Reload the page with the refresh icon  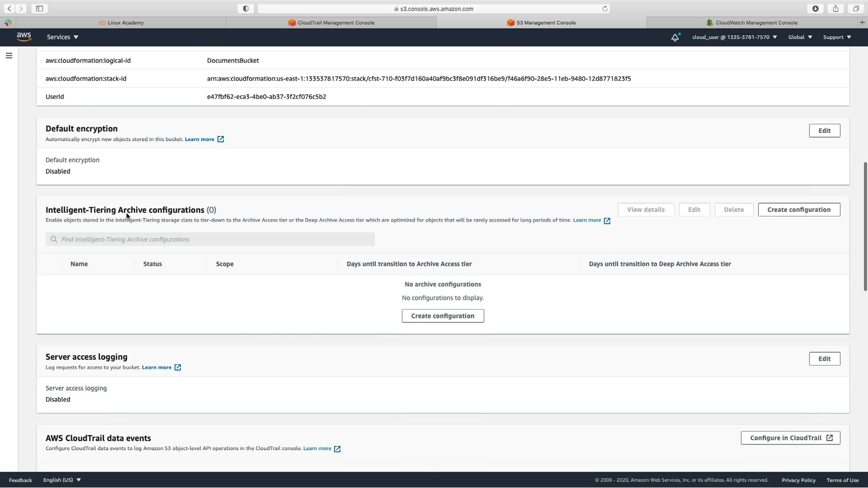point(605,8)
